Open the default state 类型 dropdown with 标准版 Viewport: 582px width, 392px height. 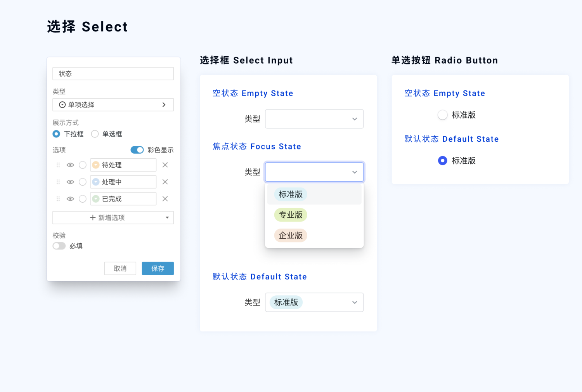[314, 302]
